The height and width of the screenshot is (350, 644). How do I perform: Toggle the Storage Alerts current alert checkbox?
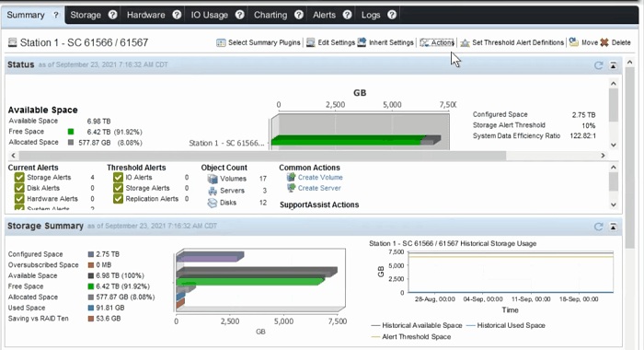point(19,177)
